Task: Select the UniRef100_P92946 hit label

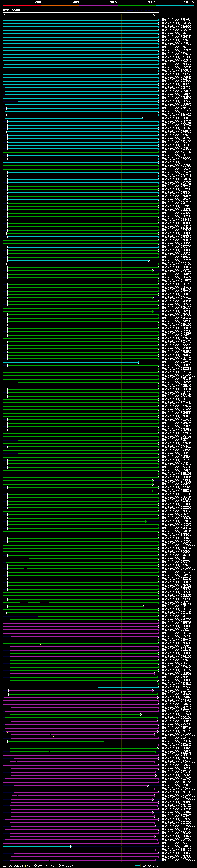Action: pos(177,61)
